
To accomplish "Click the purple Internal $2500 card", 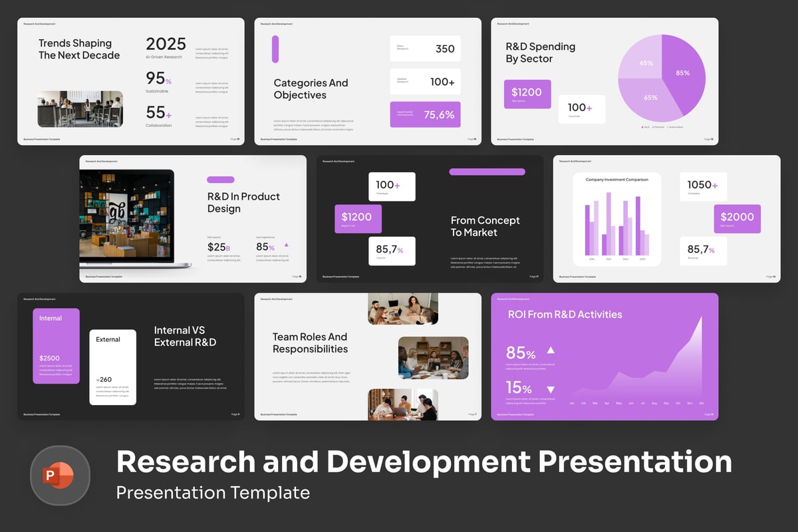I will (57, 346).
